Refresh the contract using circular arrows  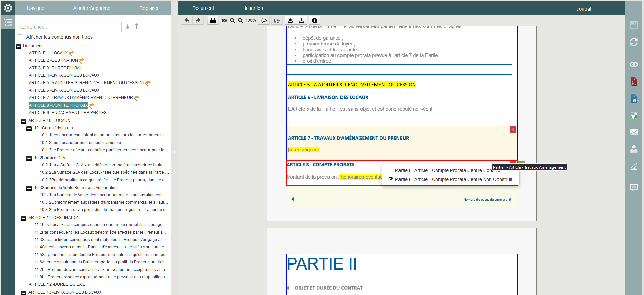coord(634,42)
